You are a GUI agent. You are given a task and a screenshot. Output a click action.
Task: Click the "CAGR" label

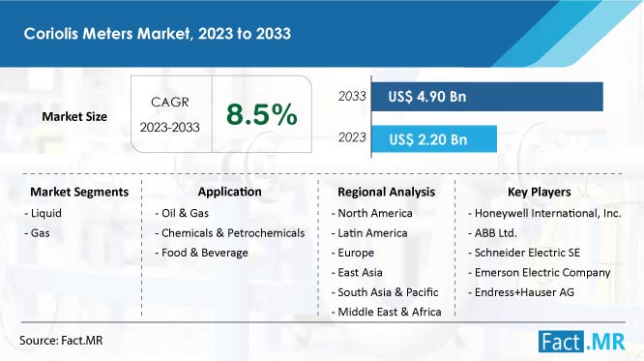click(170, 102)
